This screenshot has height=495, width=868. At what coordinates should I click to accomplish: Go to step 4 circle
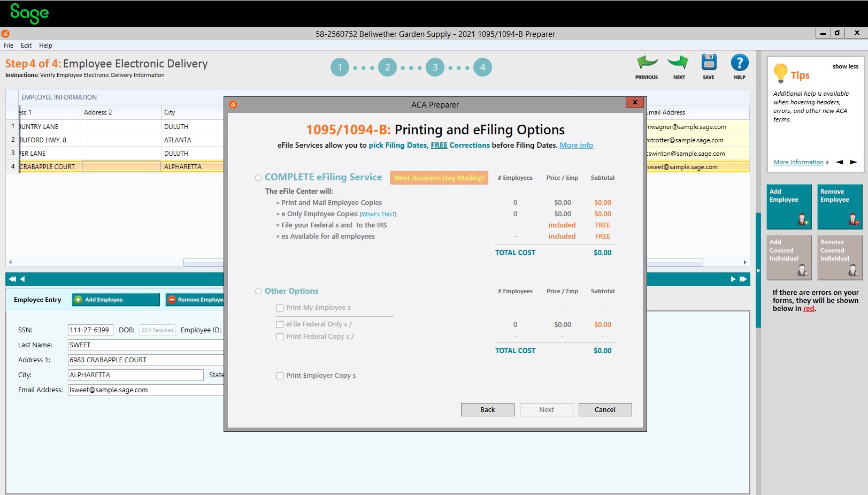483,67
